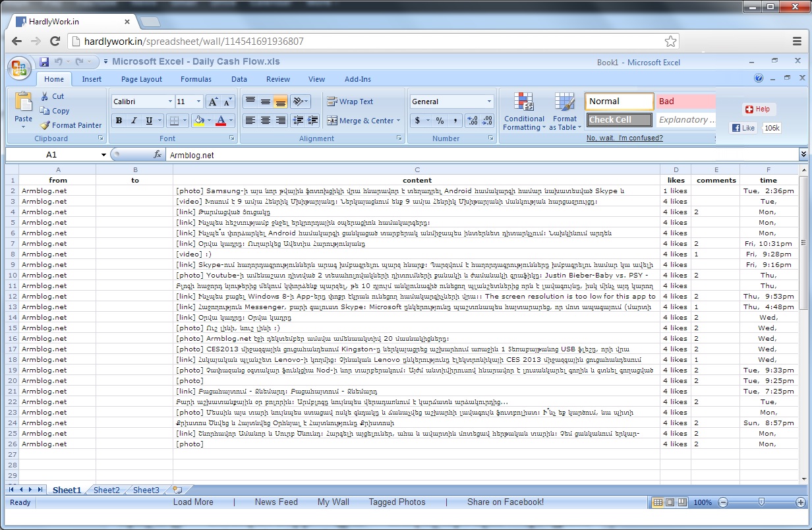This screenshot has height=530, width=812.
Task: Click the Accounting dollar format icon
Action: click(417, 121)
